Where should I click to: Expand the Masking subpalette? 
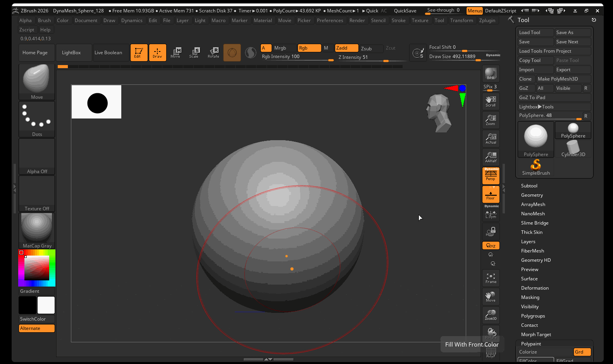tap(530, 297)
